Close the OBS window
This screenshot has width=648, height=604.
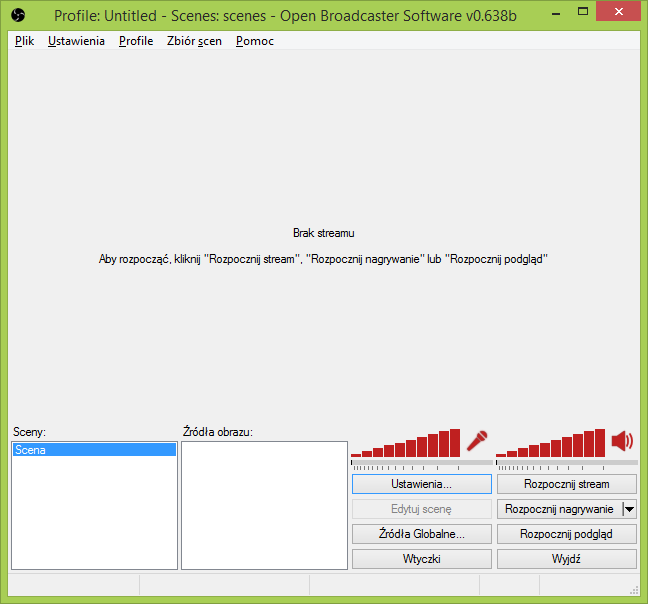(619, 12)
